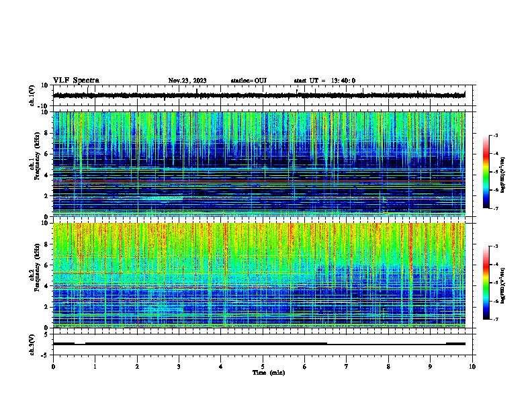Click the ch.2 spectrogram panel
The width and height of the screenshot is (532, 411).
tap(259, 275)
